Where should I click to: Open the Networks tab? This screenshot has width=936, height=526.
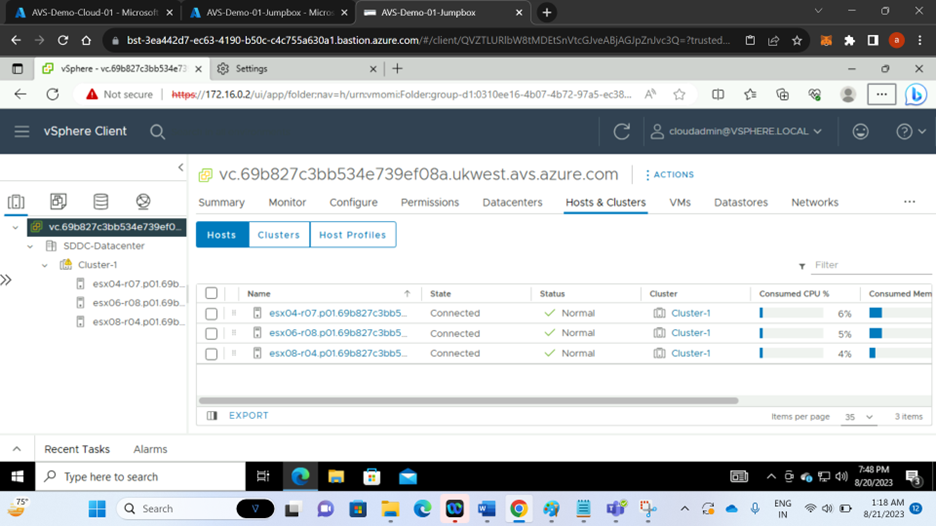815,202
